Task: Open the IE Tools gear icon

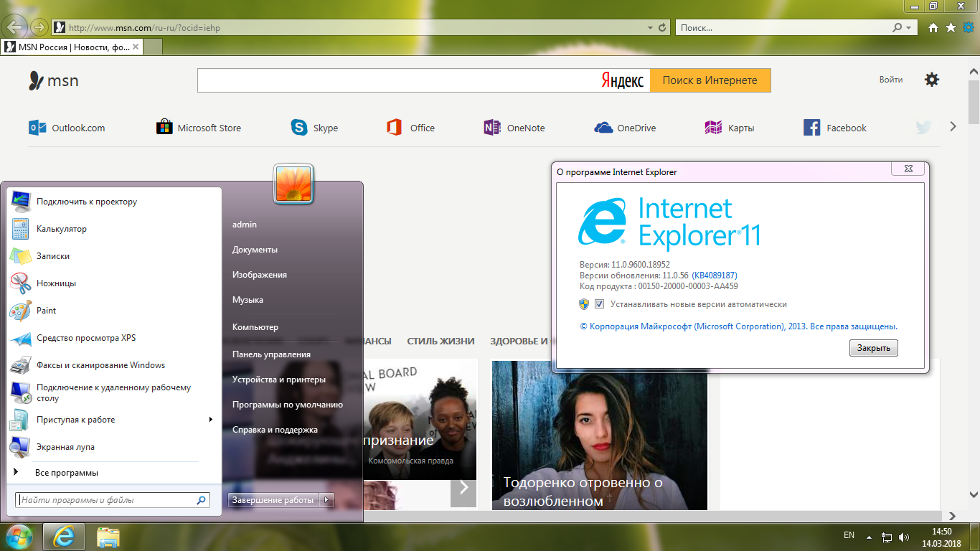Action: (969, 27)
